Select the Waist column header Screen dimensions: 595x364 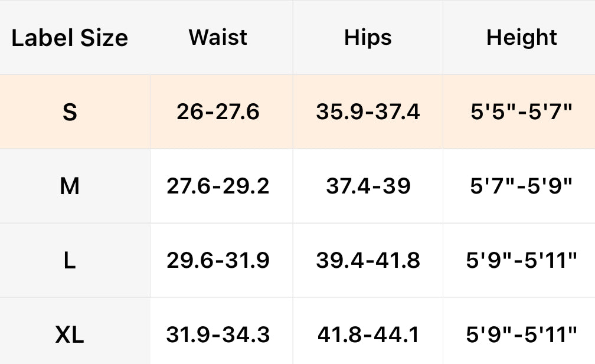point(218,38)
